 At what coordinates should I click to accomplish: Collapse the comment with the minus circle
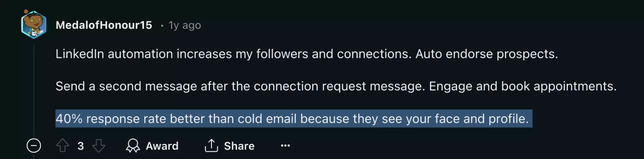[34, 146]
